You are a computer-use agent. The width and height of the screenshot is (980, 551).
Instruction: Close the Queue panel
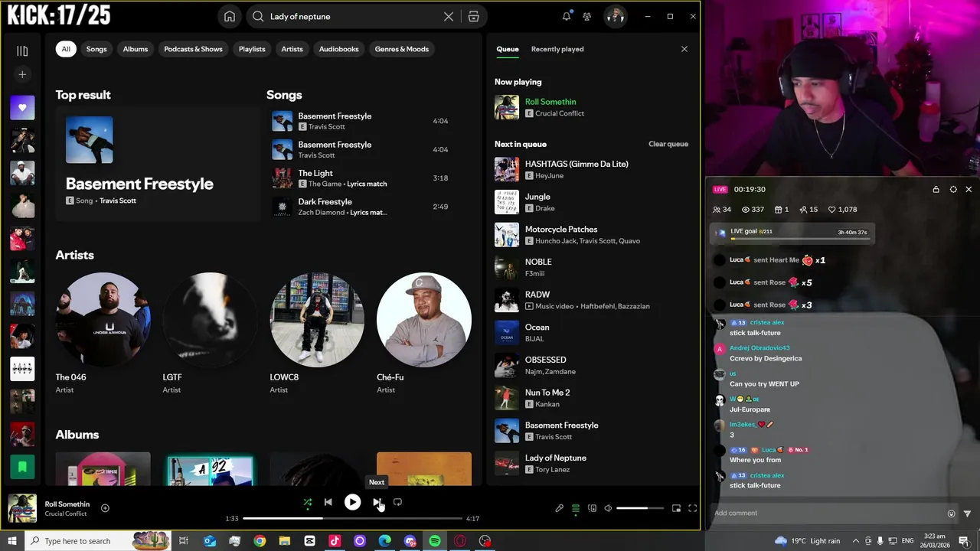pos(684,49)
